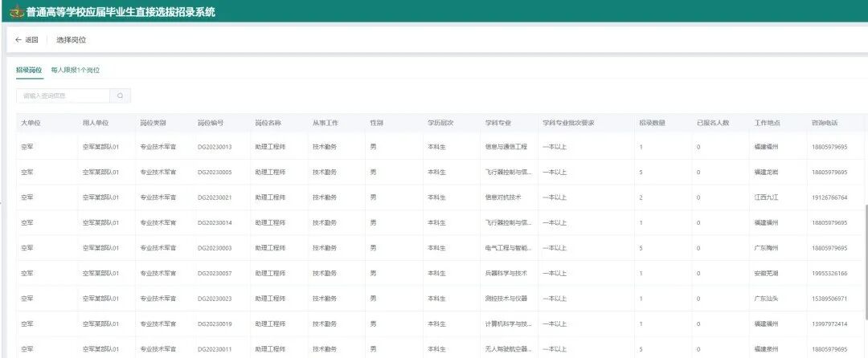This screenshot has height=358, width=868.
Task: Click the 招录数量 column header
Action: (652, 123)
